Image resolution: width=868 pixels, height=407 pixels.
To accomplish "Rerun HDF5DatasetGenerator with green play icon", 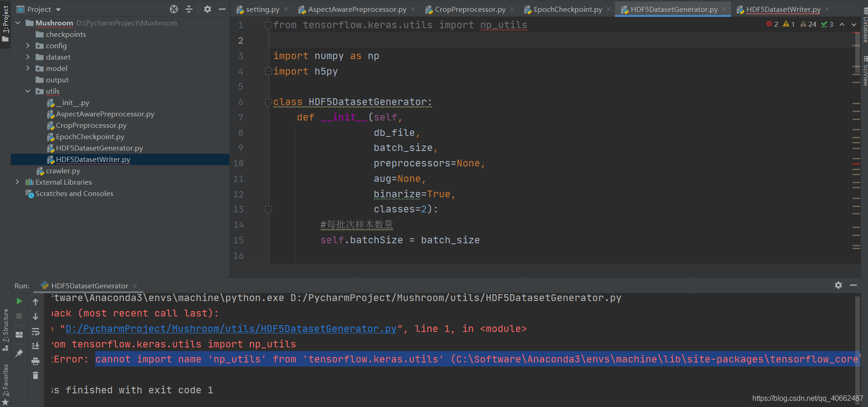I will [x=19, y=301].
